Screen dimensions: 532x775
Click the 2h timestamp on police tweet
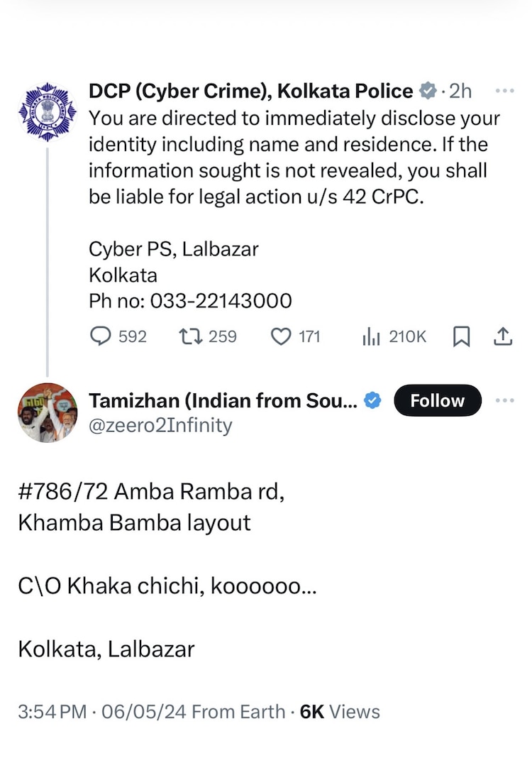point(461,91)
